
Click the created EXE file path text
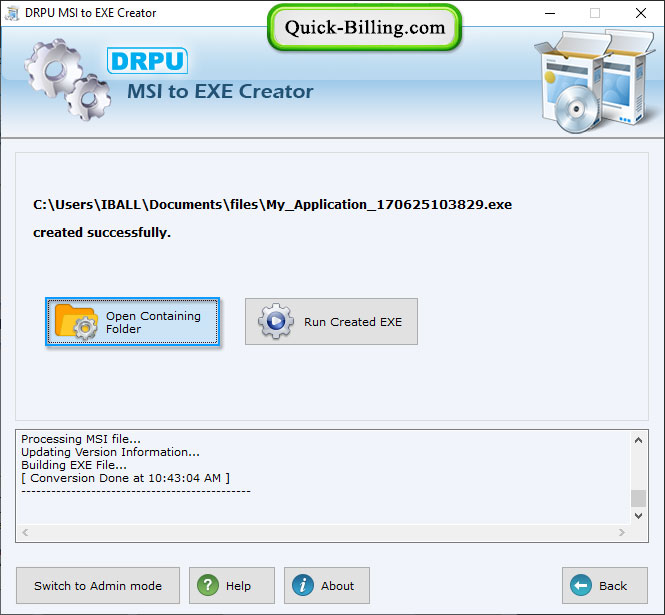pyautogui.click(x=272, y=204)
